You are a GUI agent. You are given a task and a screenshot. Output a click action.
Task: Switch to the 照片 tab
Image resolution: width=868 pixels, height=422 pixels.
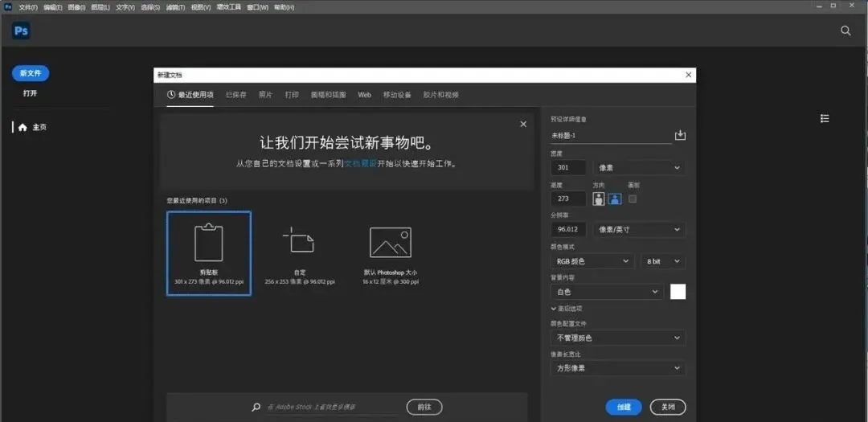[x=266, y=96]
